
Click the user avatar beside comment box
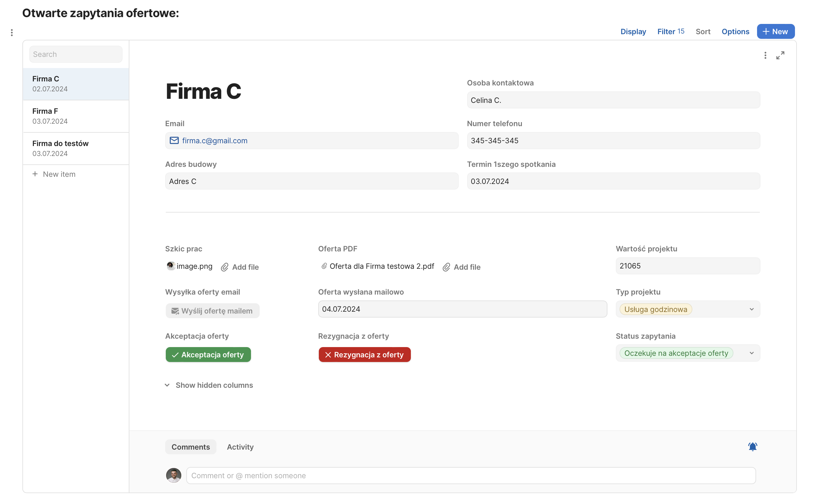pyautogui.click(x=174, y=475)
